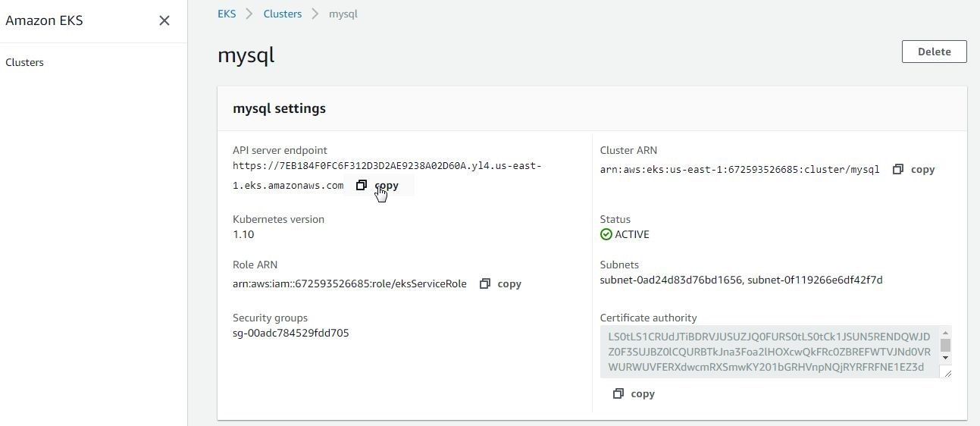Viewport: 980px width, 426px height.
Task: Copy the Certificate authority data
Action: 634,393
